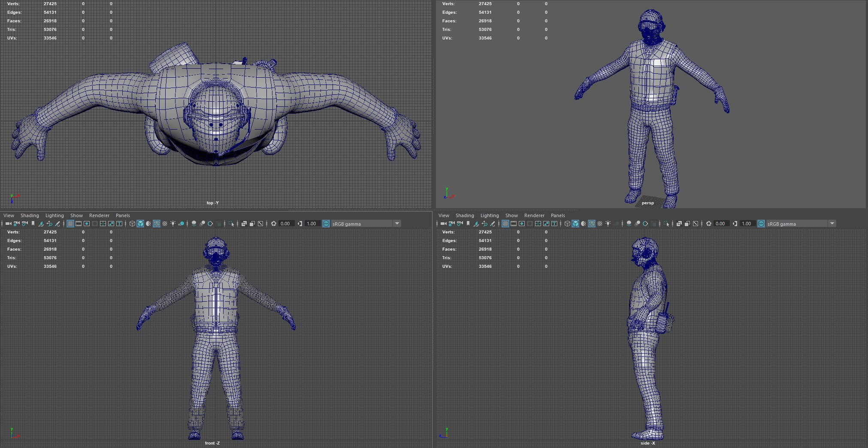Click gamma value field in side panel

coord(747,224)
